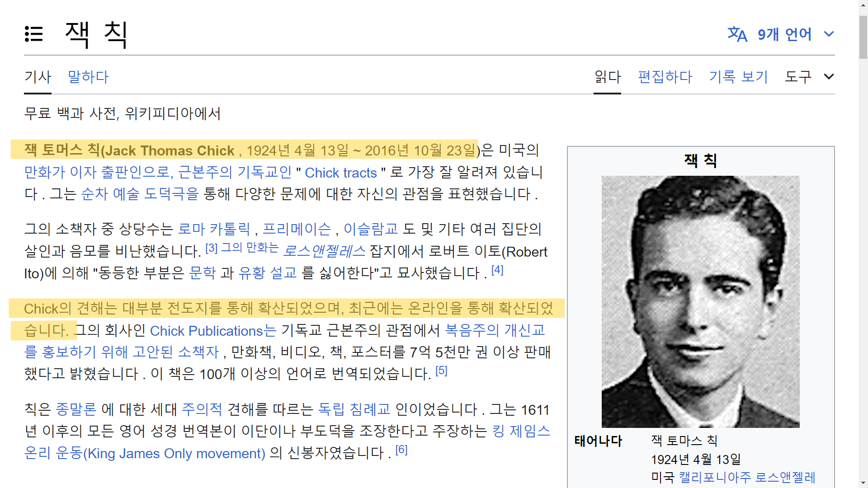Image resolution: width=868 pixels, height=488 pixels.
Task: Follow the 근본주의 기독교인 link
Action: [x=235, y=172]
